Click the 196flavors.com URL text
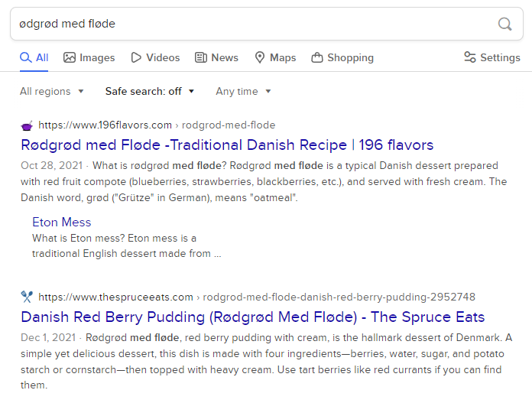 pos(105,125)
